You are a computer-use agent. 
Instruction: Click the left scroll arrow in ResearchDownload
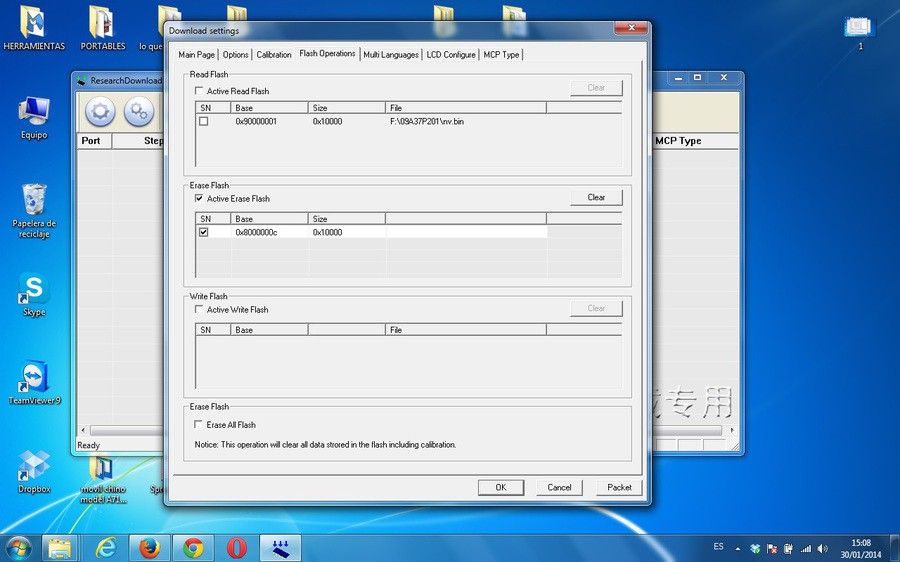pyautogui.click(x=83, y=430)
